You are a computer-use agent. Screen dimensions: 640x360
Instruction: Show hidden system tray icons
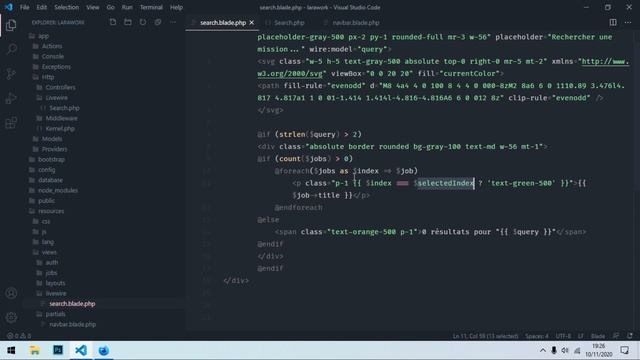(542, 350)
